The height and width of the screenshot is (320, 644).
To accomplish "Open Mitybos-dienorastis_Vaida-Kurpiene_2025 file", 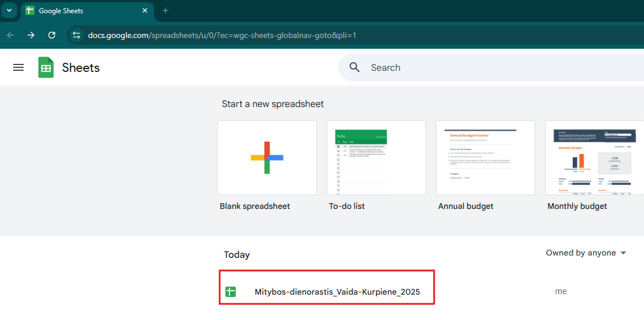I will pyautogui.click(x=337, y=292).
